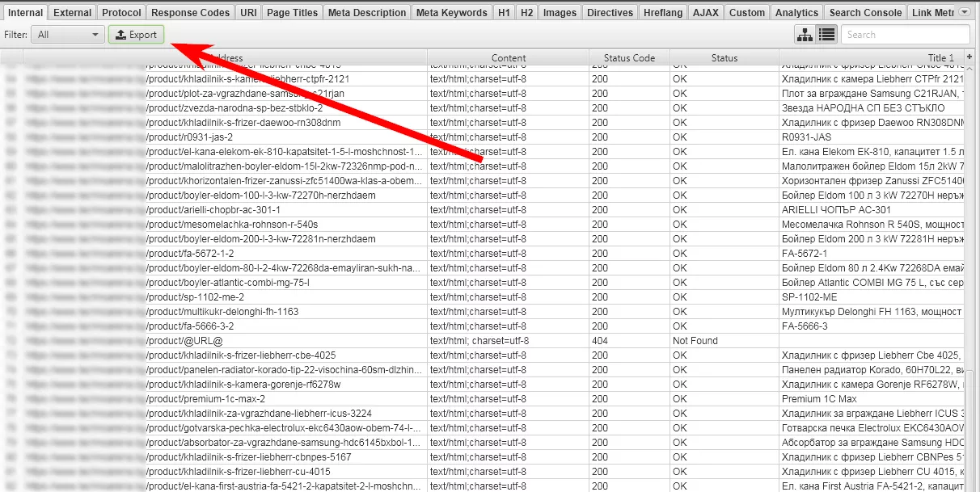The width and height of the screenshot is (980, 492).
Task: Click the Export button
Action: tap(136, 35)
